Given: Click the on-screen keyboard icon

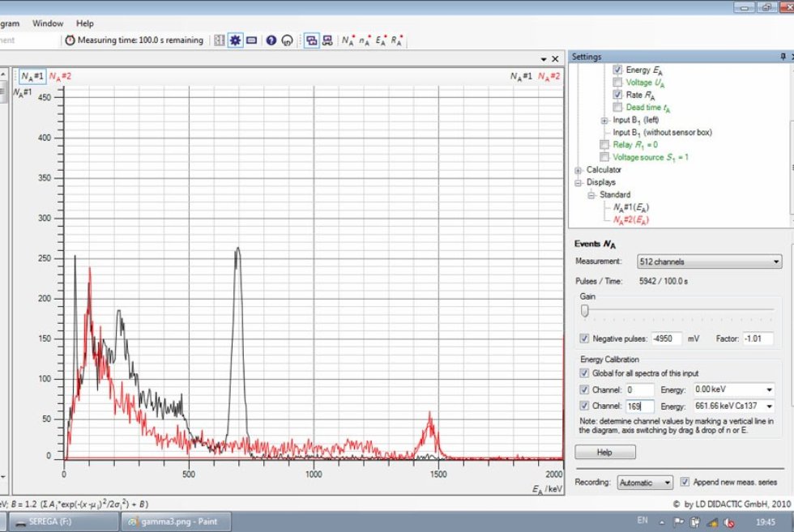Looking at the screenshot, I should (x=251, y=40).
